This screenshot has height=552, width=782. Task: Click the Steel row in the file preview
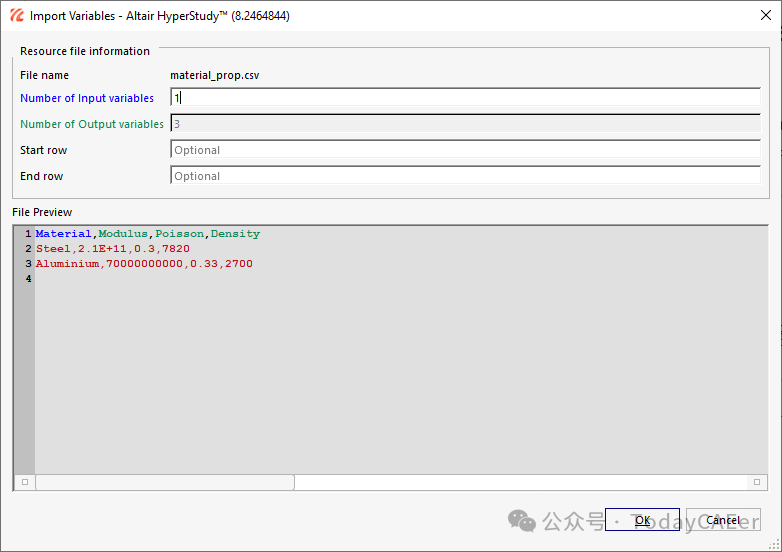click(113, 249)
